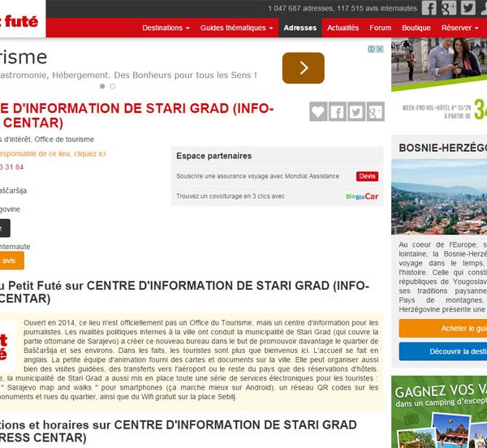Share the page via the Twitter share icon
The image size is (487, 448).
click(356, 111)
